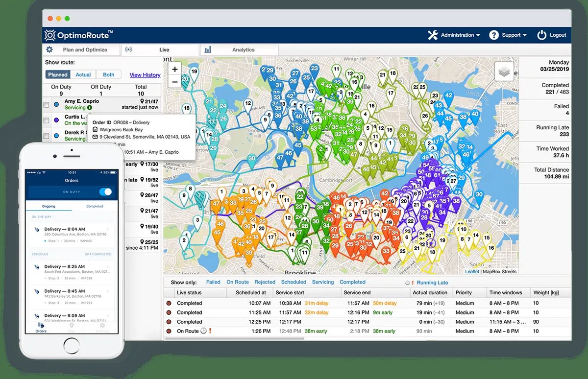
Task: Click the delivery icon for 8:04 AM order
Action: 37,229
